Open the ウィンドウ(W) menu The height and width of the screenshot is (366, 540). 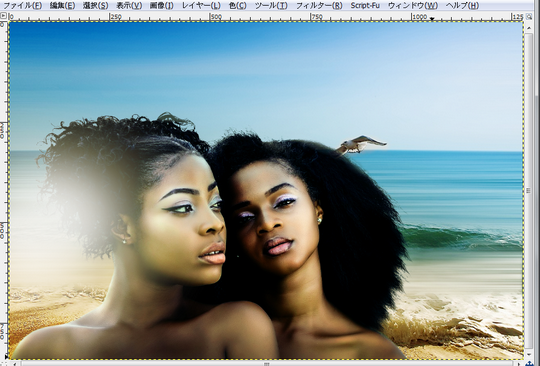pyautogui.click(x=413, y=6)
